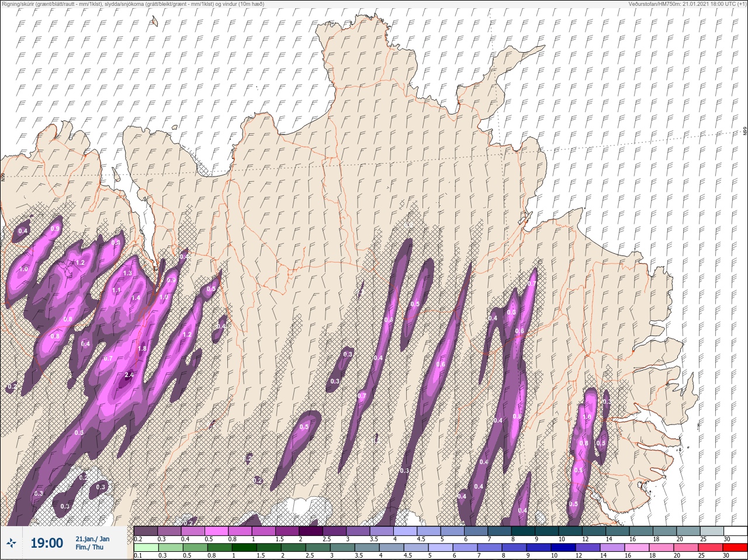Pick the dark green swatch at 1 in lower legend
The width and height of the screenshot is (748, 560).
pyautogui.click(x=244, y=548)
